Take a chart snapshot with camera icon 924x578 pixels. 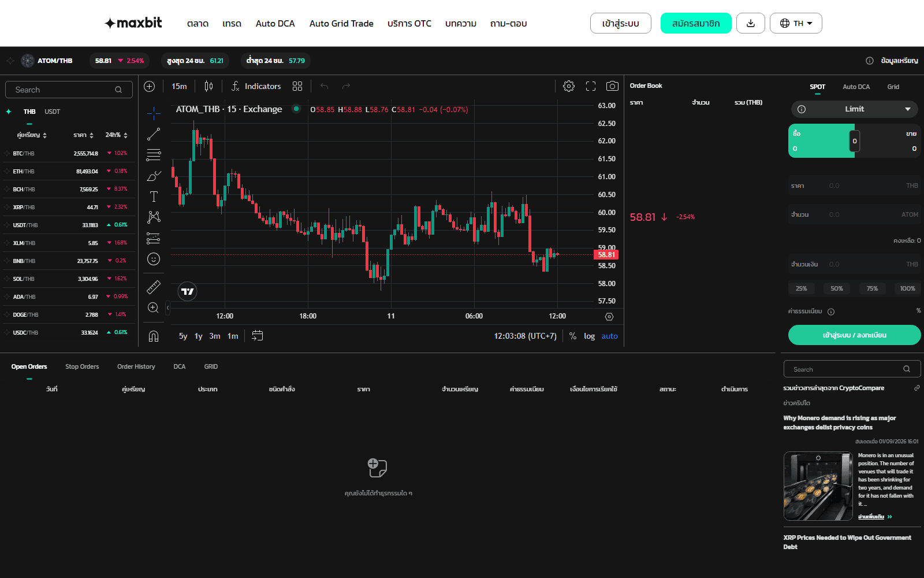click(612, 86)
